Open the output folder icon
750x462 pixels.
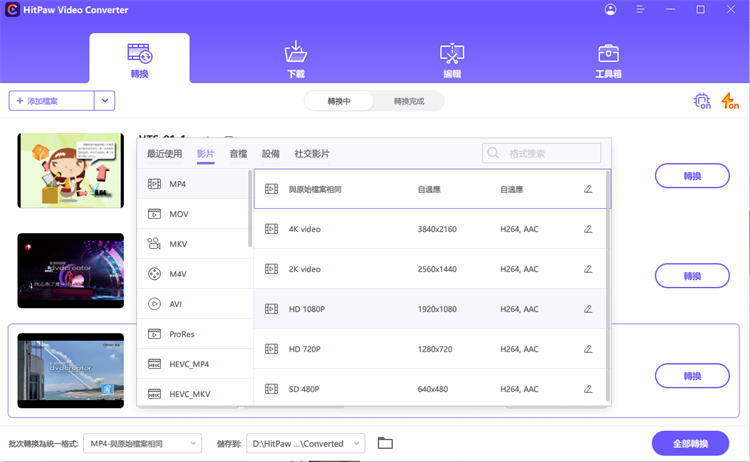coord(385,443)
